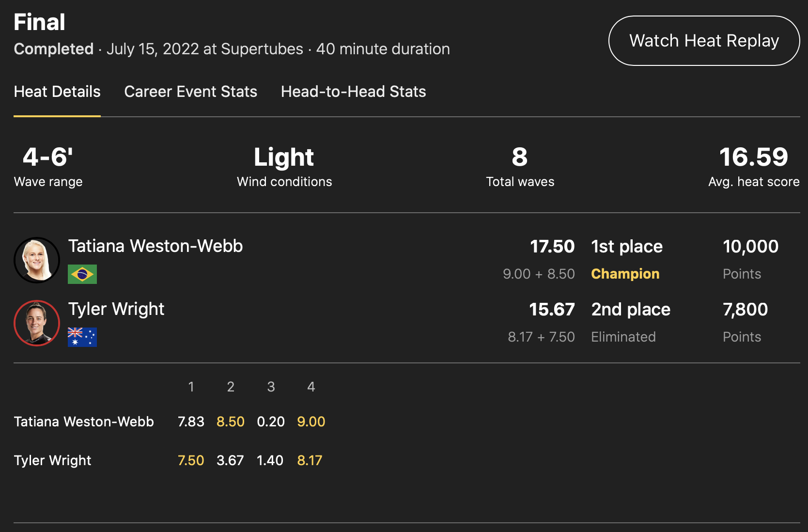Click Tatiana Weston-Webb's profile photo
808x532 pixels.
(37, 260)
